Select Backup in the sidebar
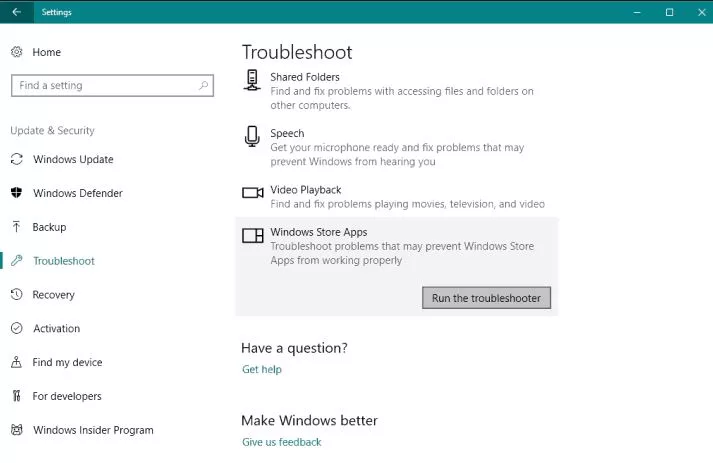 pos(49,226)
